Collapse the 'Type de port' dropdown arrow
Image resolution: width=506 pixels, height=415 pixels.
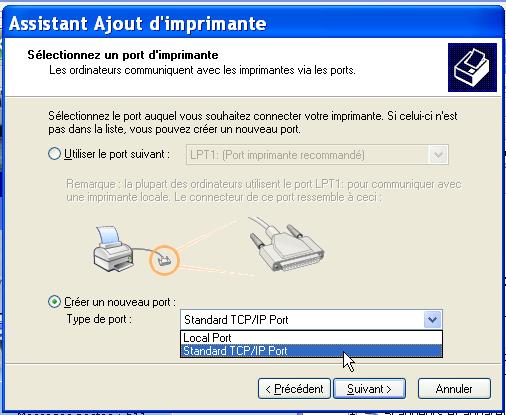(432, 320)
